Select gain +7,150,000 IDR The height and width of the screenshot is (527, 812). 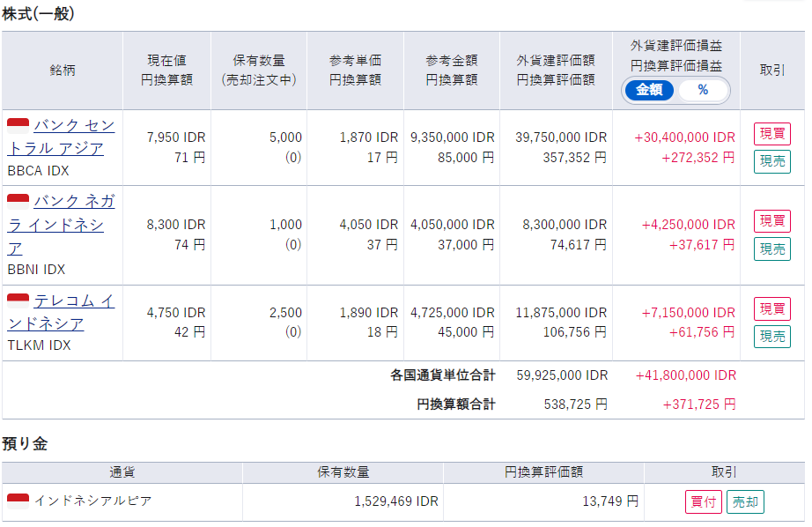point(688,313)
